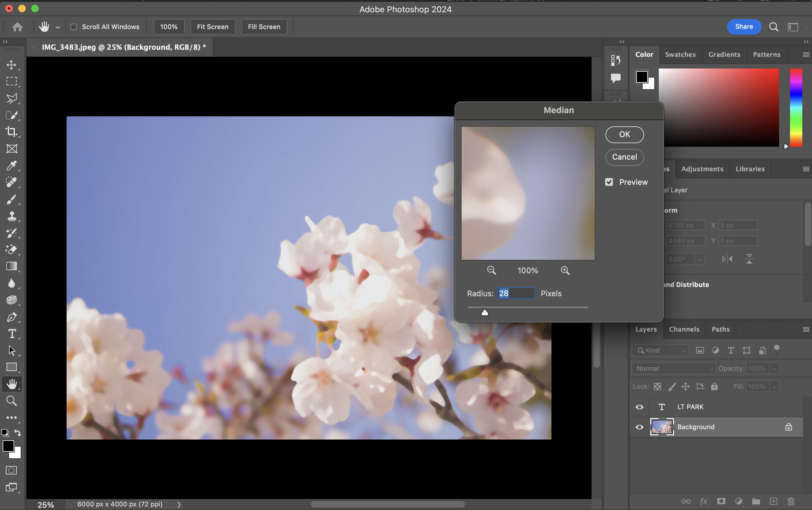Open the layer Kind filter dropdown
The width and height of the screenshot is (812, 510).
click(660, 351)
